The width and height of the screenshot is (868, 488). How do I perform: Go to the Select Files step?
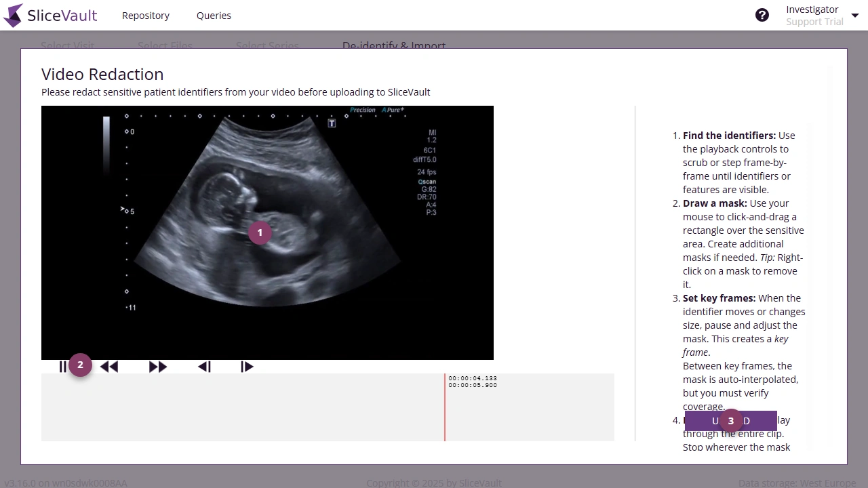pos(165,45)
